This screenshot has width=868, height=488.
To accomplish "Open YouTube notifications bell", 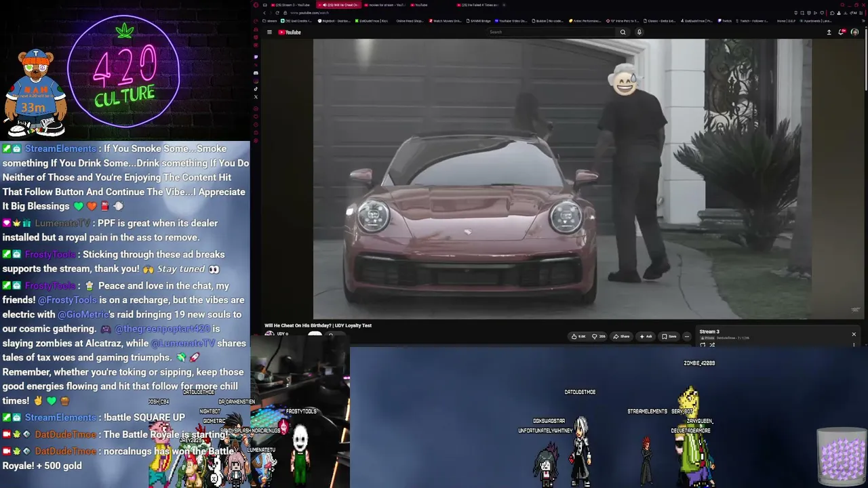I will [842, 32].
